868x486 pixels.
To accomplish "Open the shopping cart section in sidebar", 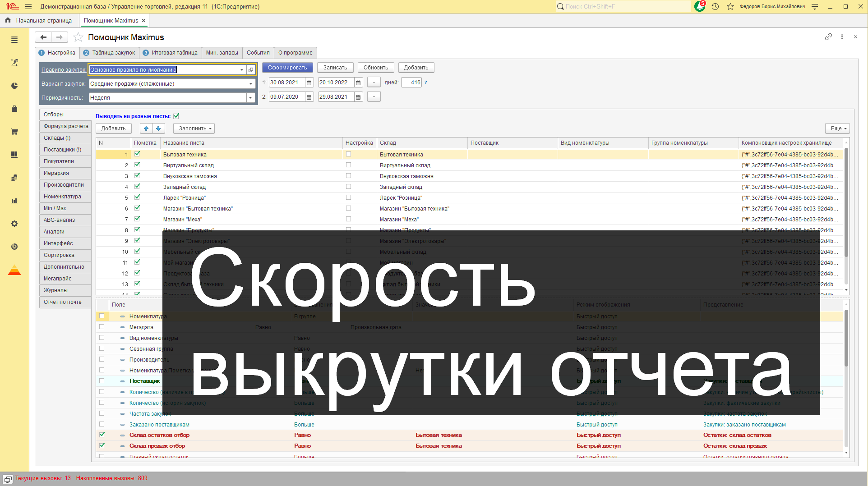I will (14, 132).
